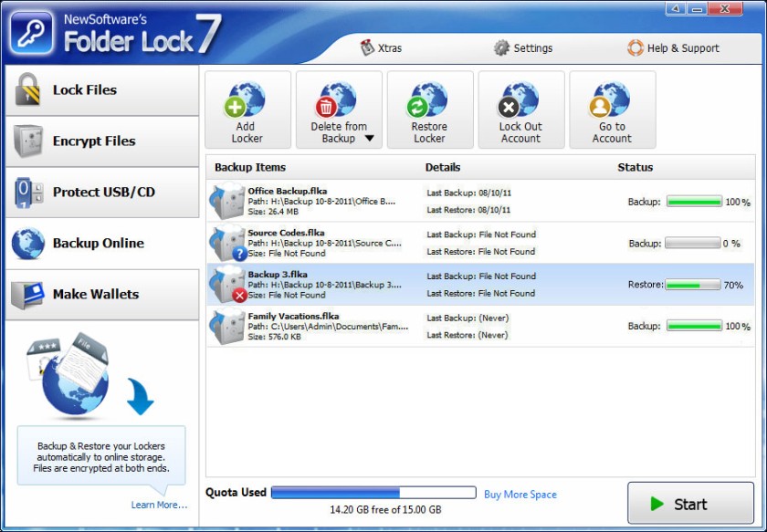Click the Lock Out Account icon
This screenshot has height=532, width=767.
pos(518,99)
